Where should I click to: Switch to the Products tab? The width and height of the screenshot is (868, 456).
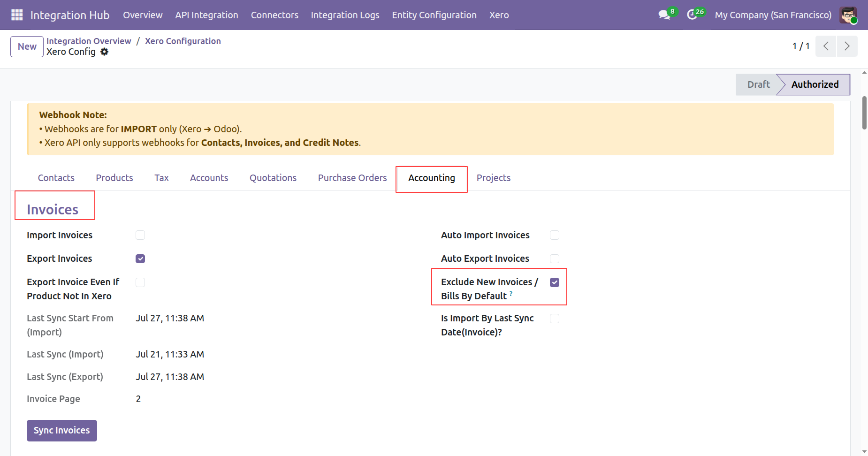point(114,178)
